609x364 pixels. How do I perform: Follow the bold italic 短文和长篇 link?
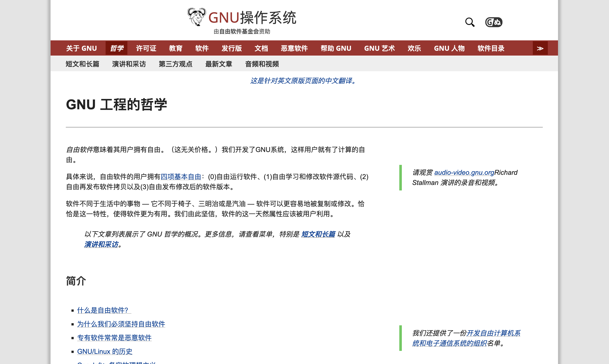click(318, 234)
